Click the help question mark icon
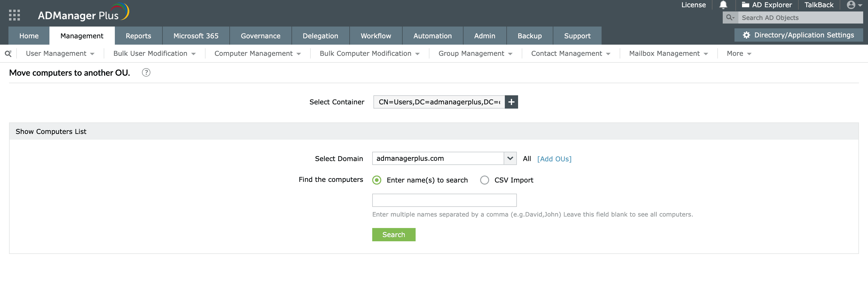Image resolution: width=868 pixels, height=301 pixels. [x=146, y=72]
